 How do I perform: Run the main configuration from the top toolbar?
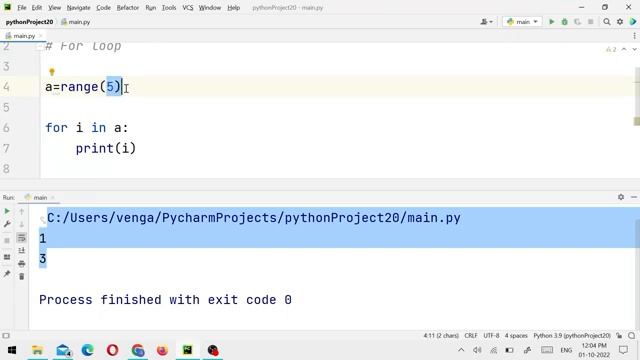[x=551, y=22]
